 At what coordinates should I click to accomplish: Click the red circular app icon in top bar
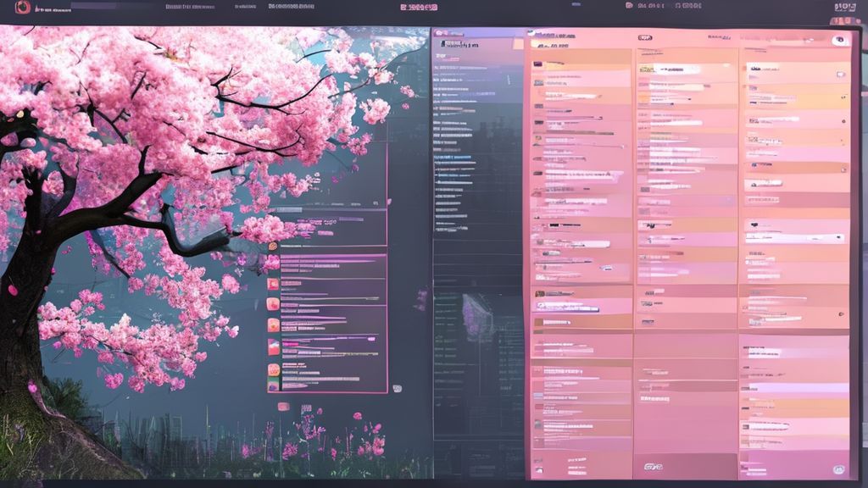pos(21,7)
